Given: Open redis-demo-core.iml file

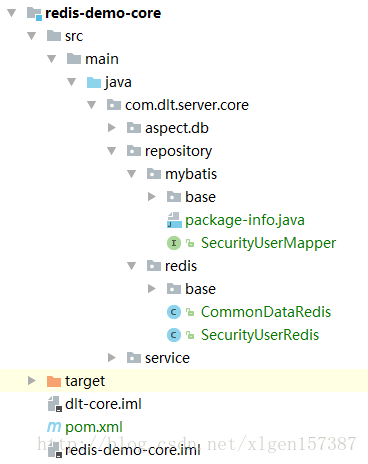Looking at the screenshot, I should pos(133,450).
